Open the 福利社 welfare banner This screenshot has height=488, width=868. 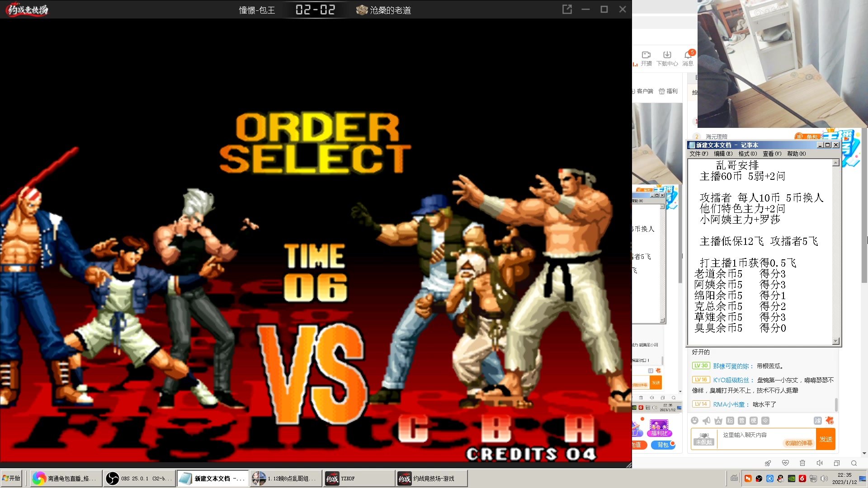click(659, 428)
